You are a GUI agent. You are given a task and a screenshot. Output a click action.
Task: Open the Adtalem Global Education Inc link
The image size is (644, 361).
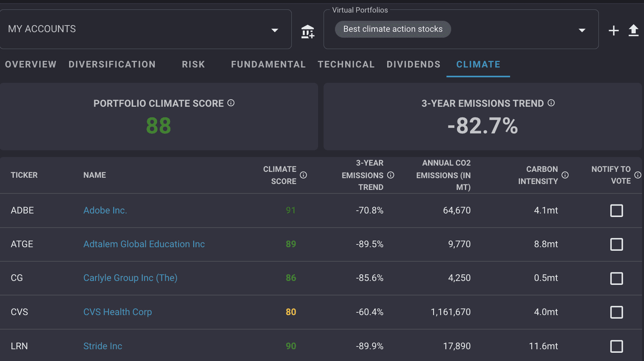144,244
